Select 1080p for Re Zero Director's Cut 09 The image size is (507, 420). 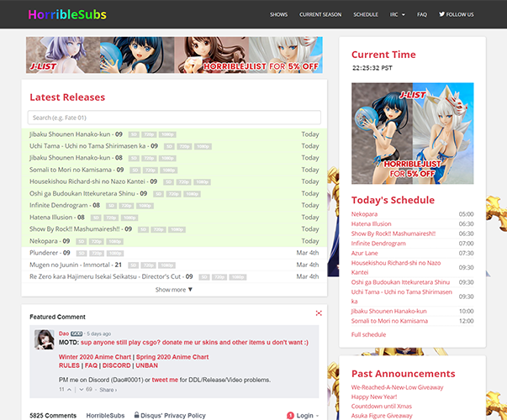(238, 277)
